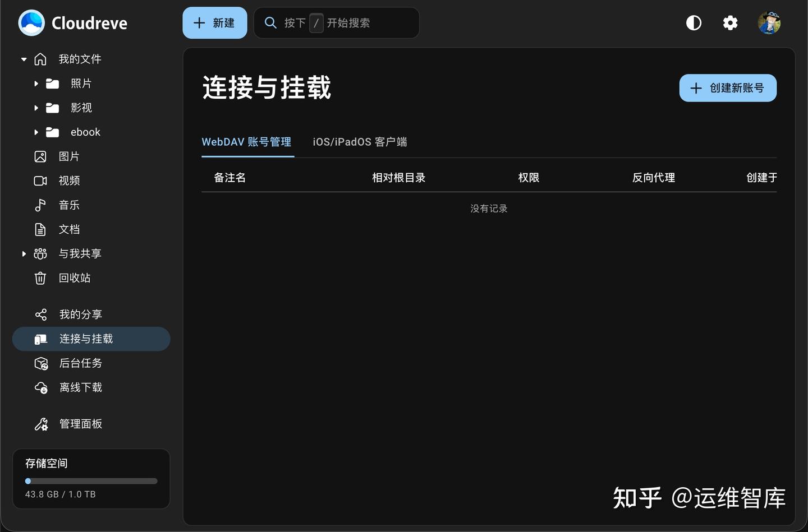This screenshot has height=532, width=808.
Task: Collapse the 我的文件 tree arrow
Action: 24,59
